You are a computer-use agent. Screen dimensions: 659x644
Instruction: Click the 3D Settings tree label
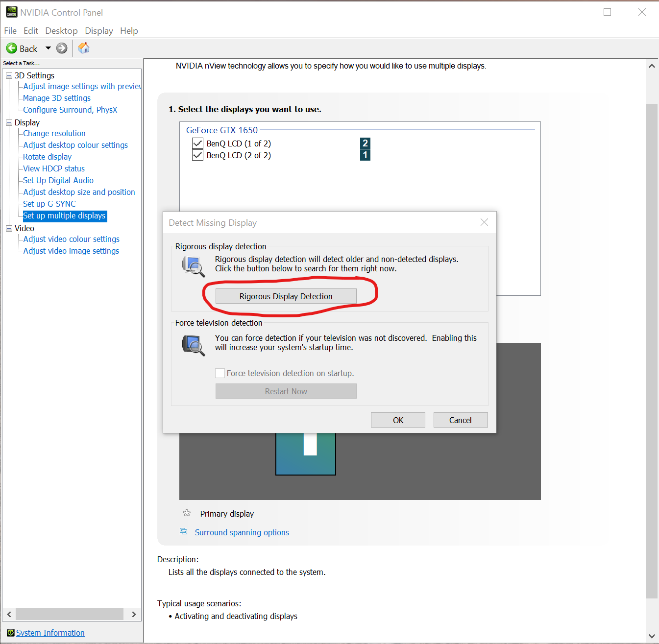coord(34,75)
